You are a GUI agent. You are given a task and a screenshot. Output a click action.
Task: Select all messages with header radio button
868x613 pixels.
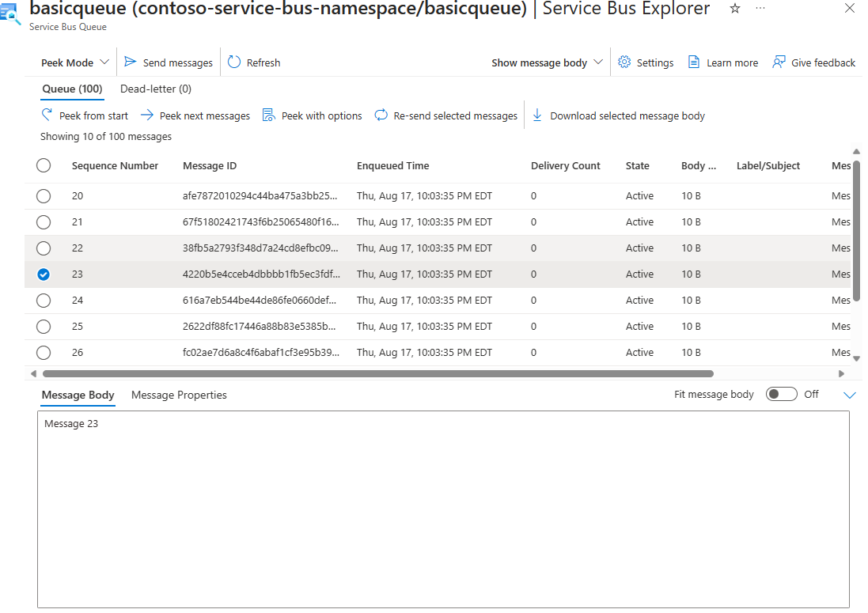[44, 165]
